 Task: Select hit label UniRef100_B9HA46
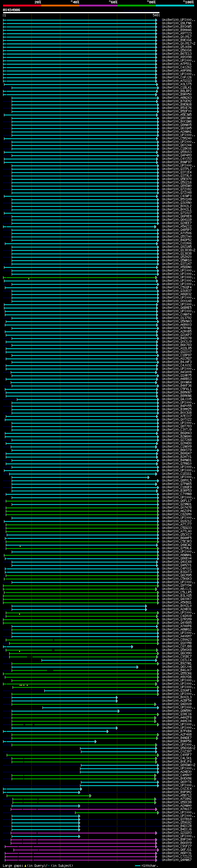(x=177, y=30)
